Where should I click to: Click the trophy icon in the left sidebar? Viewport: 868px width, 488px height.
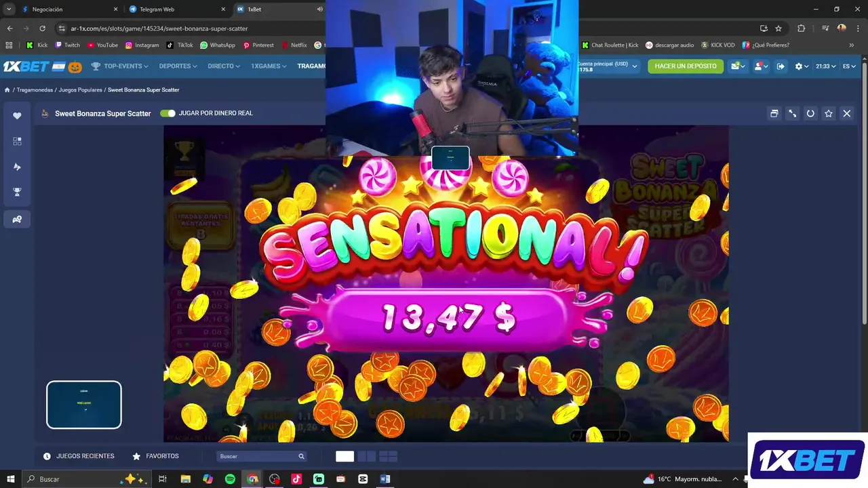(x=17, y=192)
